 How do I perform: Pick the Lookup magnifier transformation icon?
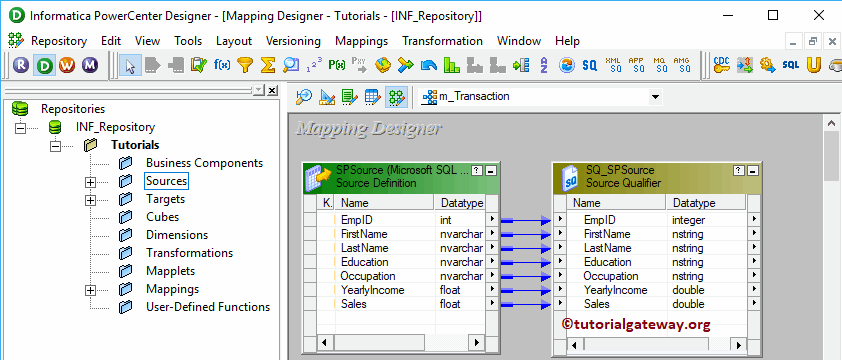[x=291, y=66]
